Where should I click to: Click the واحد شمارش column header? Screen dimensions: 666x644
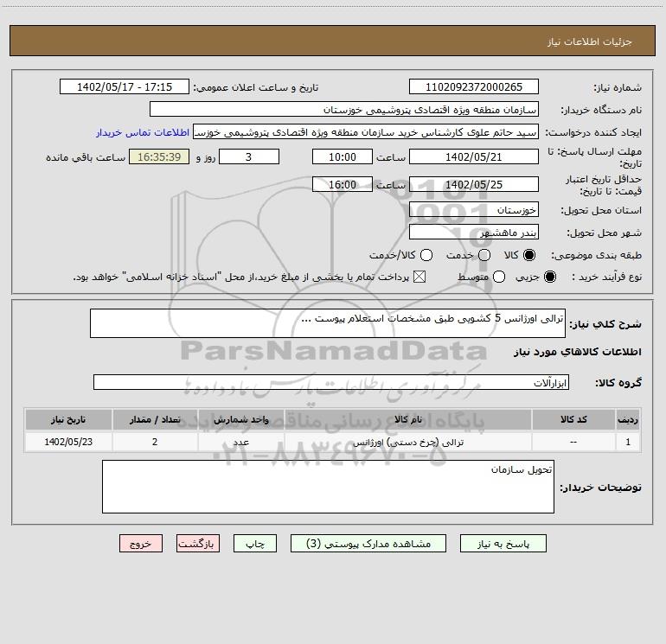point(240,419)
